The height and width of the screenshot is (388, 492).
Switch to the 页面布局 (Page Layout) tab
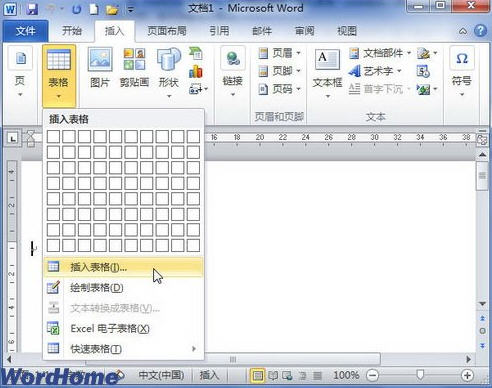tap(167, 31)
